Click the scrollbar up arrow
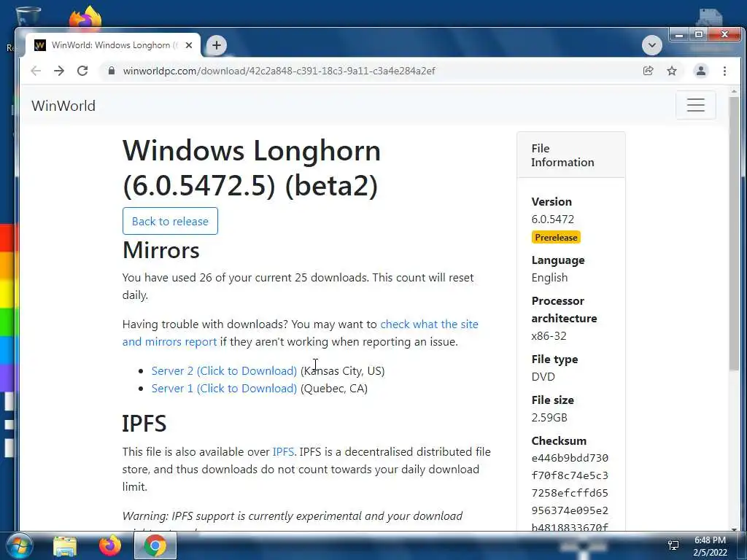Image resolution: width=747 pixels, height=560 pixels. pyautogui.click(x=734, y=91)
